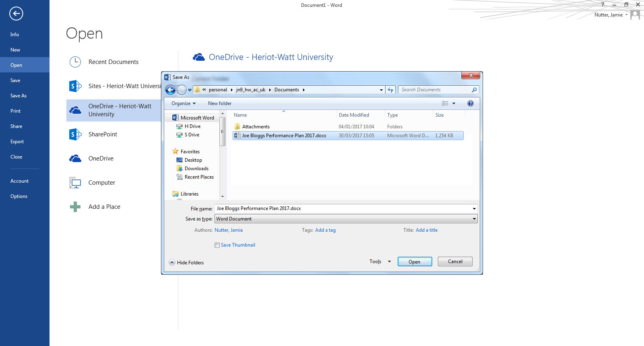Expand the Documents breadcrumb arrow

(303, 90)
